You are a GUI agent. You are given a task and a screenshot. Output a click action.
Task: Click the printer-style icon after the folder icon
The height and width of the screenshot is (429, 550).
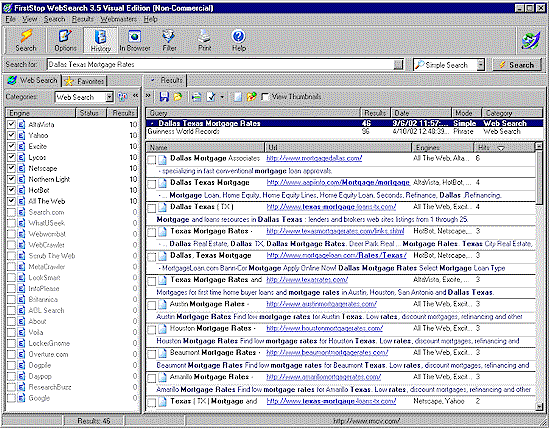(196, 97)
